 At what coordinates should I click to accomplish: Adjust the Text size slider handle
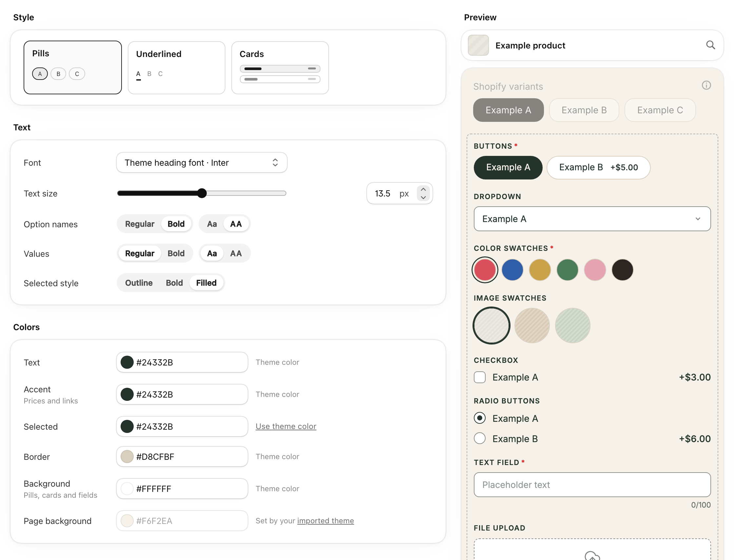tap(202, 193)
